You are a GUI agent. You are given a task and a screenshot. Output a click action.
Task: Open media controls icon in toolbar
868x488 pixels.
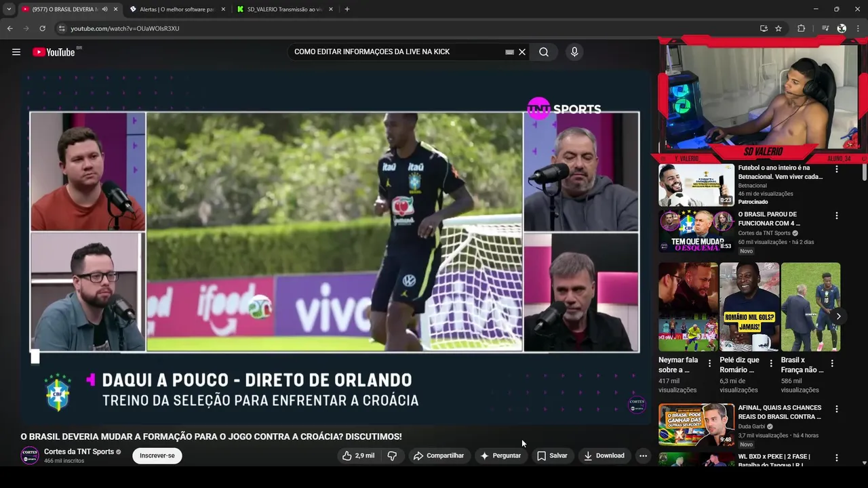click(825, 28)
